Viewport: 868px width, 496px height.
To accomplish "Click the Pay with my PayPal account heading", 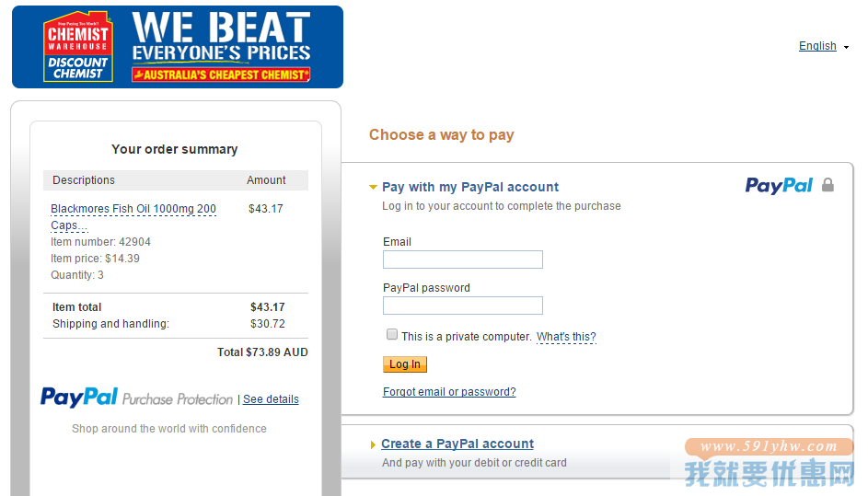I will pyautogui.click(x=470, y=187).
